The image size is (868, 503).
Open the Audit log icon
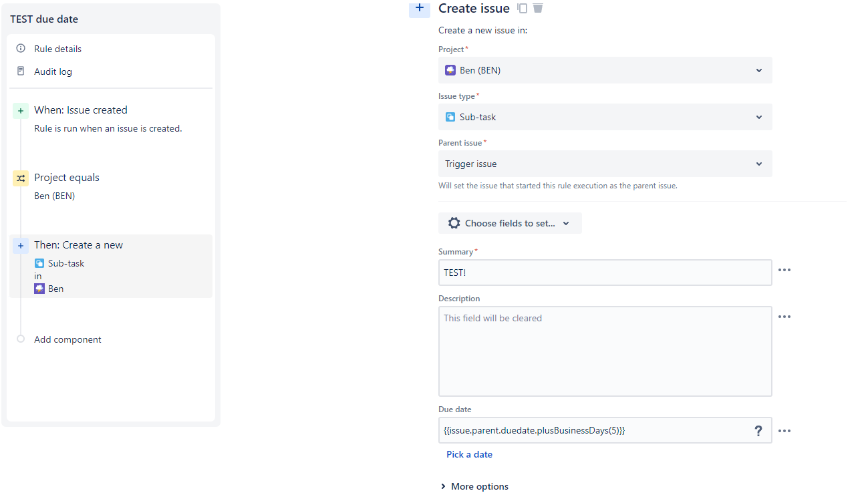pos(21,71)
